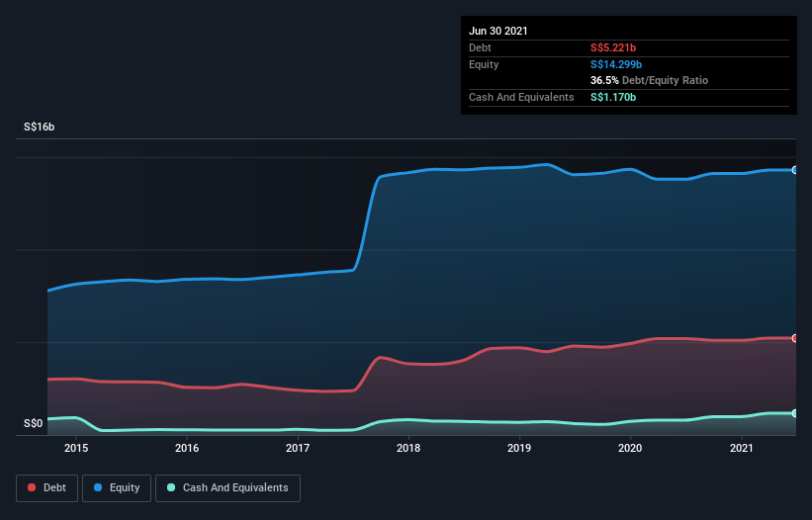The image size is (812, 520).
Task: Select the Cash endpoint marker for Jun 2021
Action: pyautogui.click(x=795, y=413)
